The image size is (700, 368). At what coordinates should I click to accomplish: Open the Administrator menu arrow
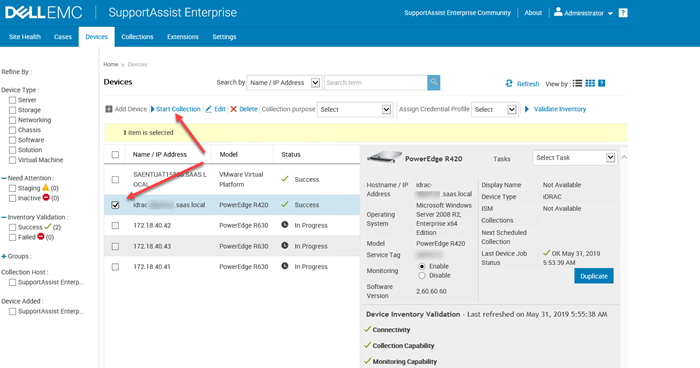610,13
